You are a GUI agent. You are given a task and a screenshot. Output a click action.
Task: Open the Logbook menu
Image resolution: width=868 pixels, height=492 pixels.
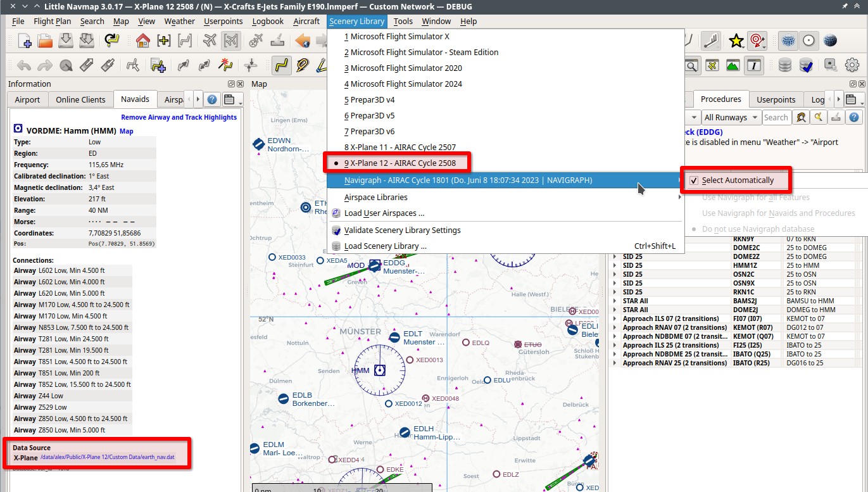point(268,21)
